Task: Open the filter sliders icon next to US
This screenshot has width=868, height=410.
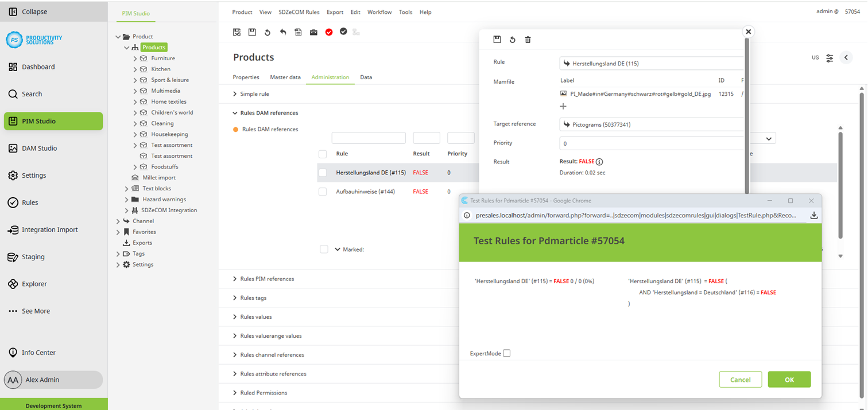Action: click(830, 58)
